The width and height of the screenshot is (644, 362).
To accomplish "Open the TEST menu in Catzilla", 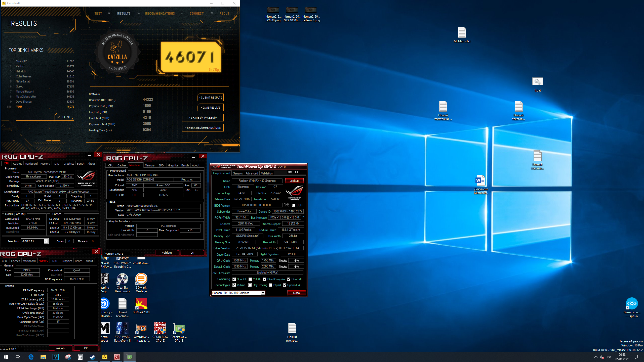I will pos(98,14).
